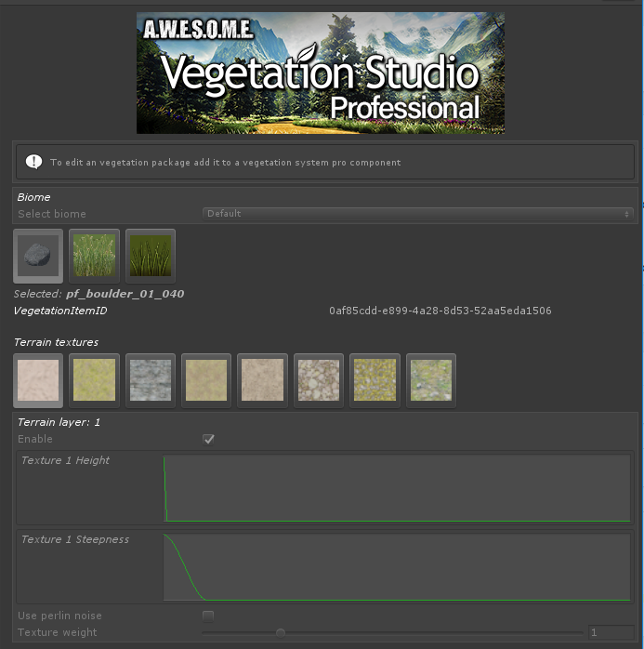Viewport: 644px width, 649px height.
Task: Click the VegetationItemID GUID value
Action: point(440,311)
